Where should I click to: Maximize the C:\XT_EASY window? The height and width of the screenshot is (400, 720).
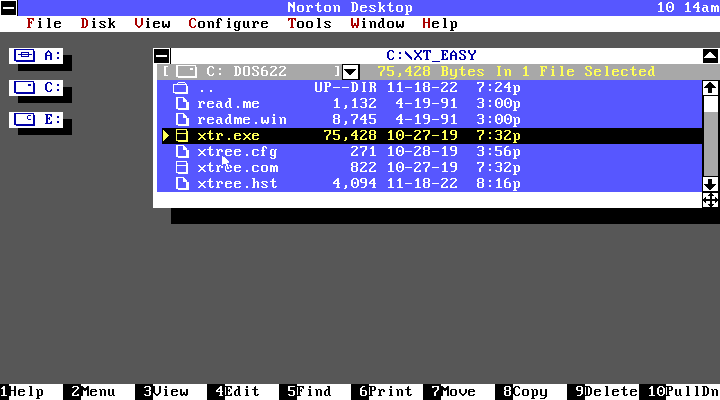[710, 56]
